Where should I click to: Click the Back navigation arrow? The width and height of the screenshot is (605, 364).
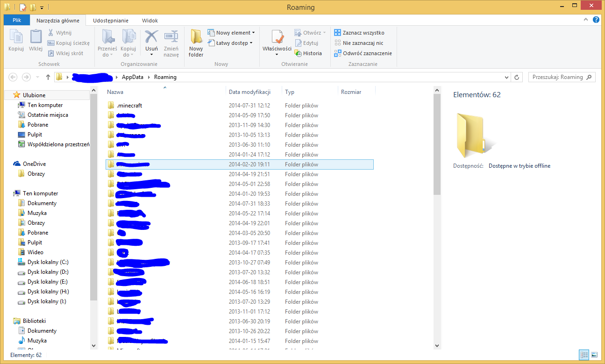pyautogui.click(x=13, y=77)
